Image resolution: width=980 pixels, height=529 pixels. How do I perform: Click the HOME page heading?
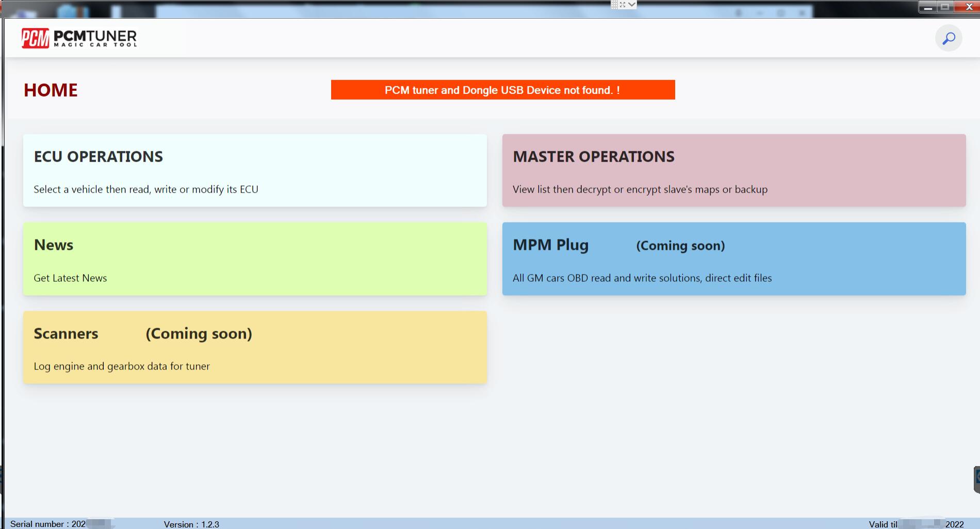point(51,90)
